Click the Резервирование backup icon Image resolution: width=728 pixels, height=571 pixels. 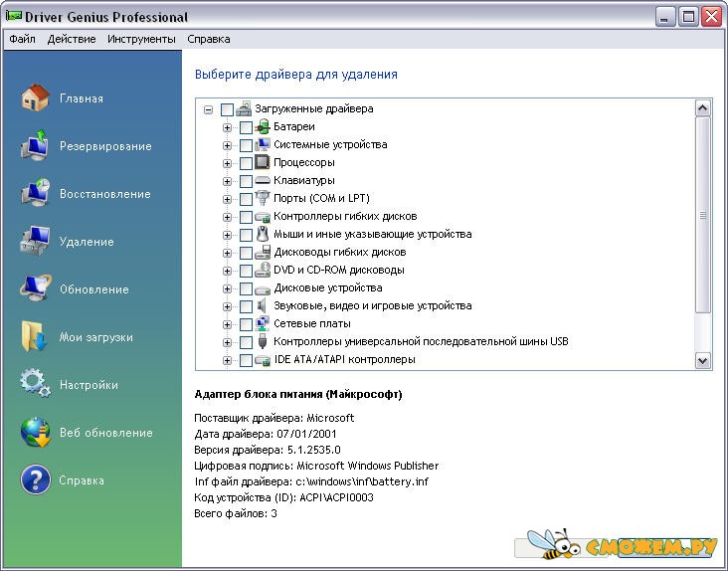(x=35, y=146)
